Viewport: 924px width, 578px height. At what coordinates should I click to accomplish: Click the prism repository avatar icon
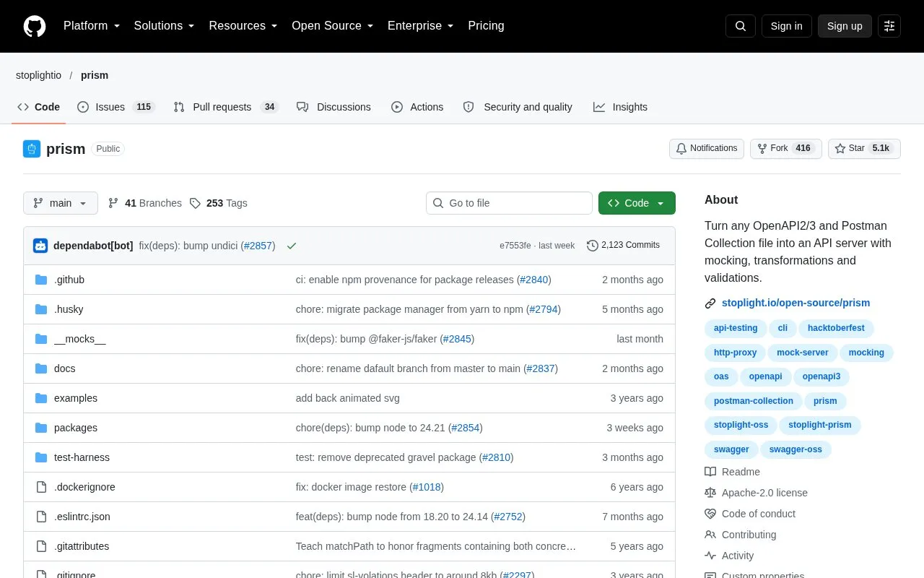tap(32, 149)
